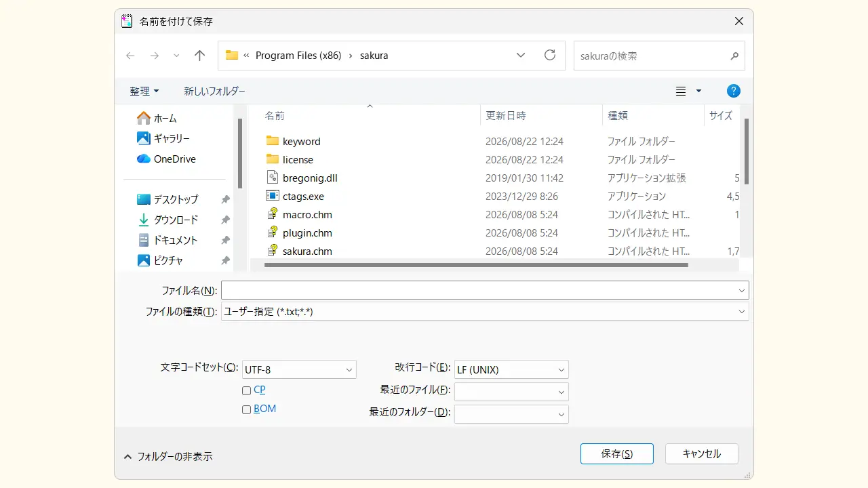Select the bregonig.dll file icon
This screenshot has width=868, height=488.
(x=273, y=178)
